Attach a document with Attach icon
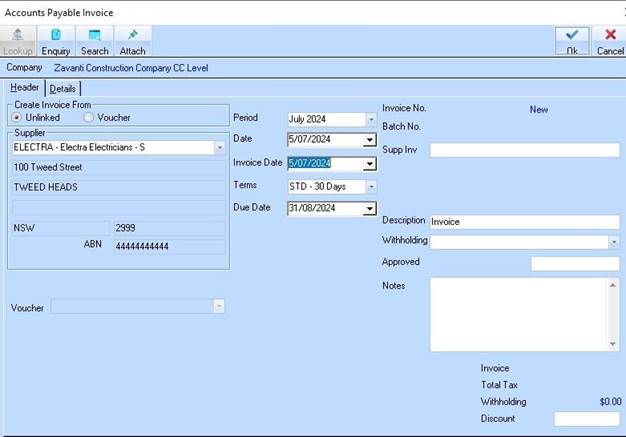626x437 pixels. click(x=132, y=40)
